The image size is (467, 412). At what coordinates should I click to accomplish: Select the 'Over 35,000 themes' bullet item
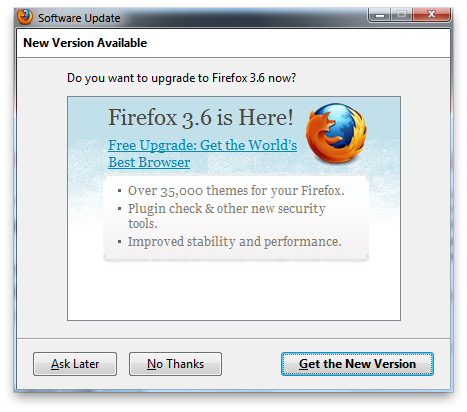[x=236, y=191]
